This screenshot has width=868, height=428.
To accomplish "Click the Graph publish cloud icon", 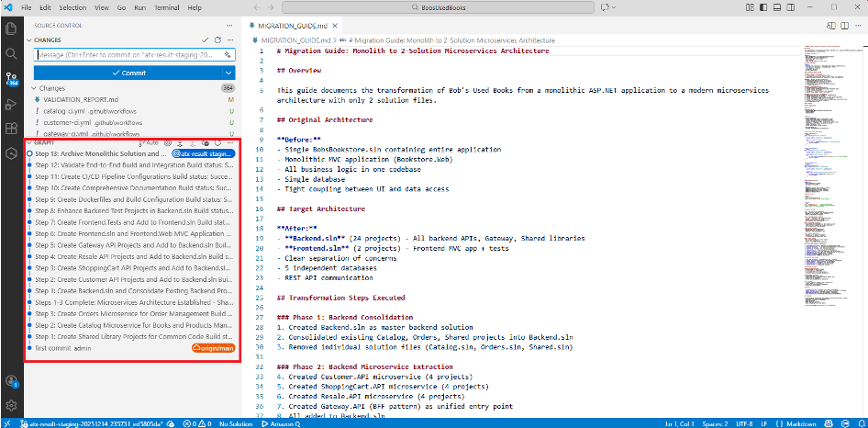I will [x=205, y=143].
